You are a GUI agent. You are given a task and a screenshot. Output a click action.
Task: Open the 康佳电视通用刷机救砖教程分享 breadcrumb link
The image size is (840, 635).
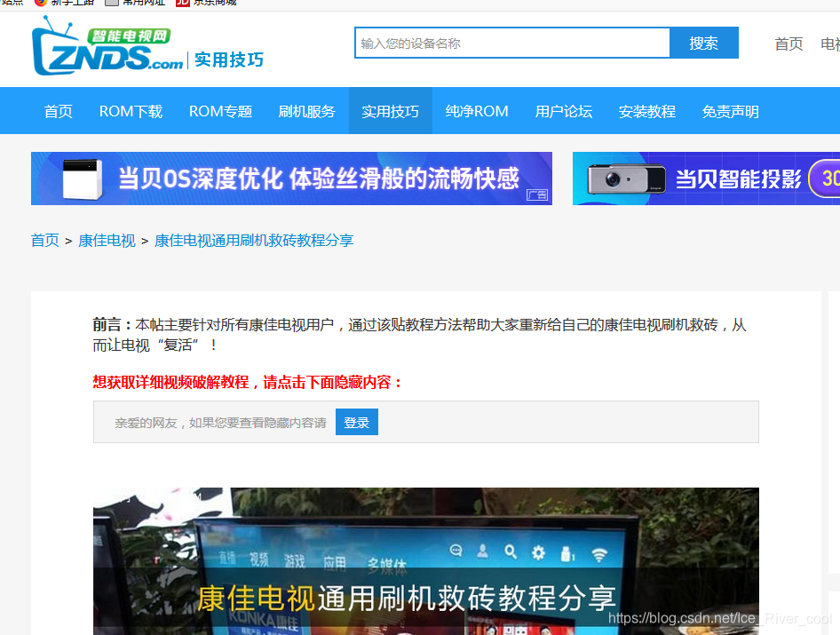(x=254, y=240)
